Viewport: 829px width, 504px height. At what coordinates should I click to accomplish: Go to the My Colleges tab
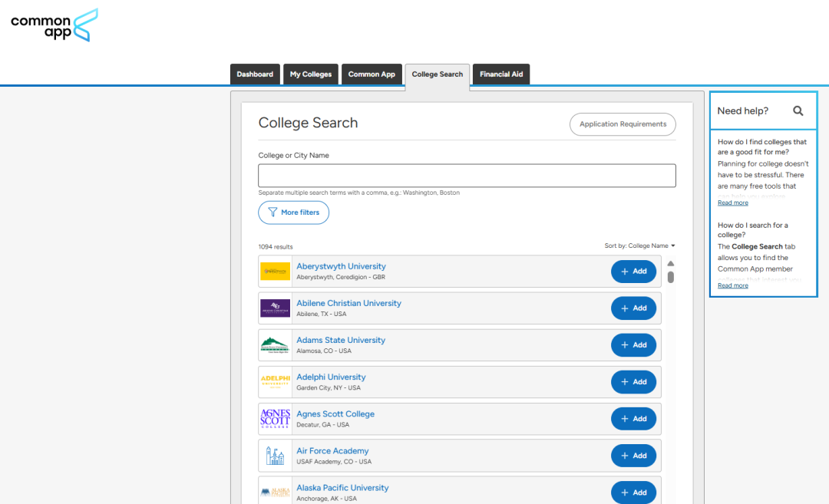click(310, 74)
